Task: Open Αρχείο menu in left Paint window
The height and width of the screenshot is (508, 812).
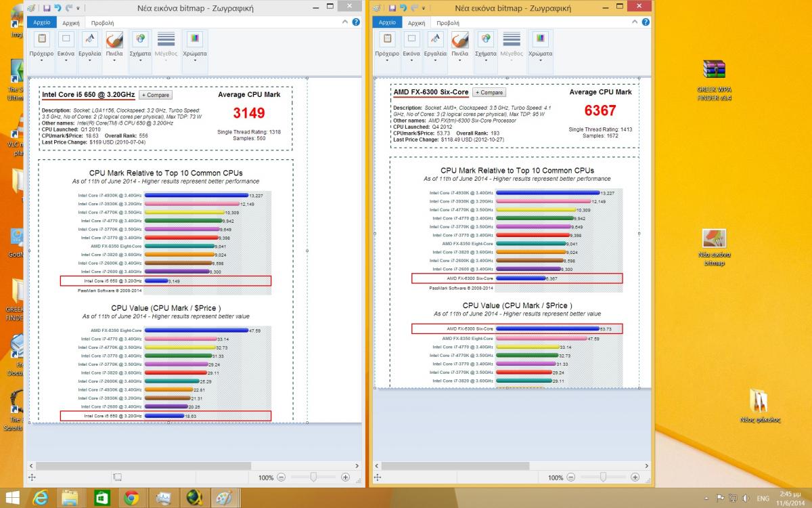Action: click(42, 22)
